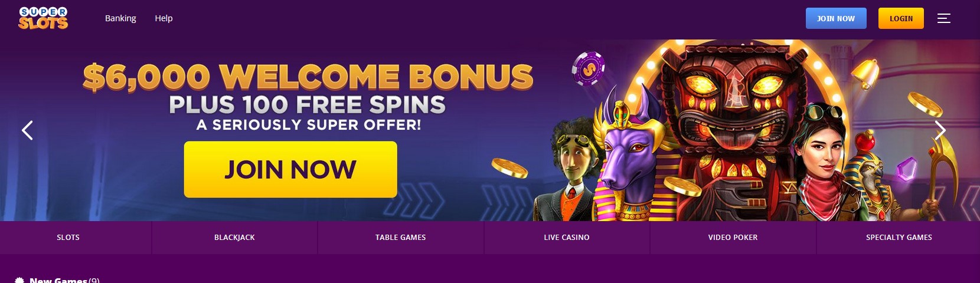Select the VIDEO POKER category tab
Screen dimensions: 980x283
pyautogui.click(x=733, y=238)
